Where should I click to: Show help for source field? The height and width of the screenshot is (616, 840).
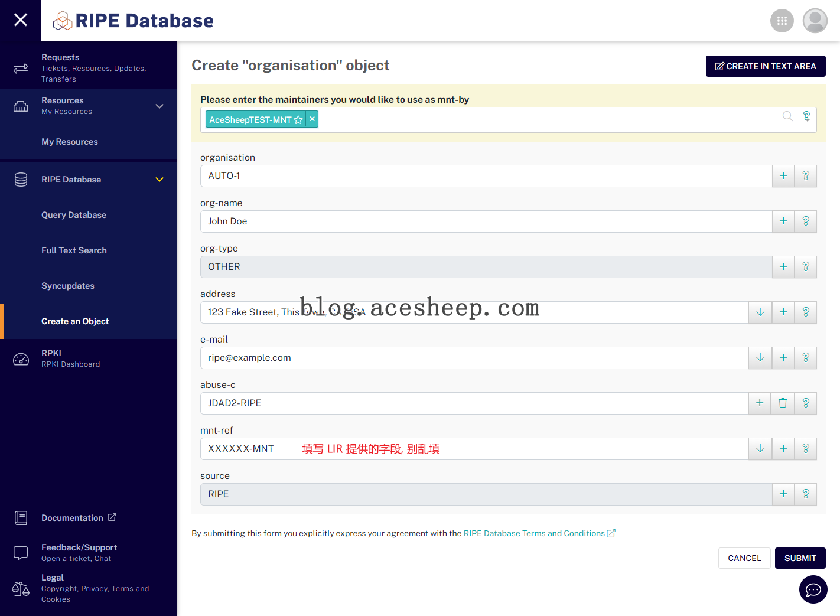pyautogui.click(x=806, y=494)
